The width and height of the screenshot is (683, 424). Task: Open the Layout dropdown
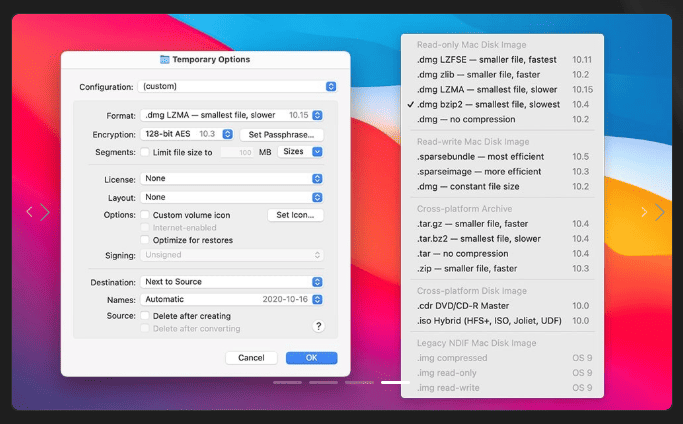[x=232, y=197]
